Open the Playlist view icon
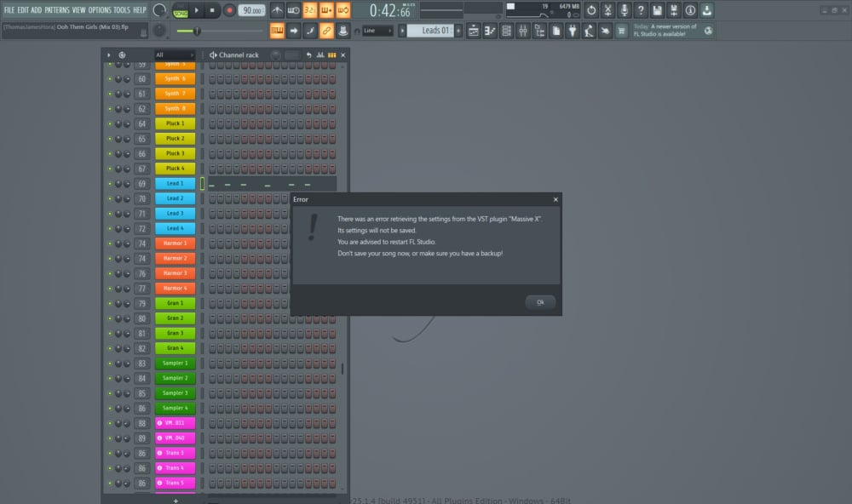852x504 pixels. coord(473,31)
